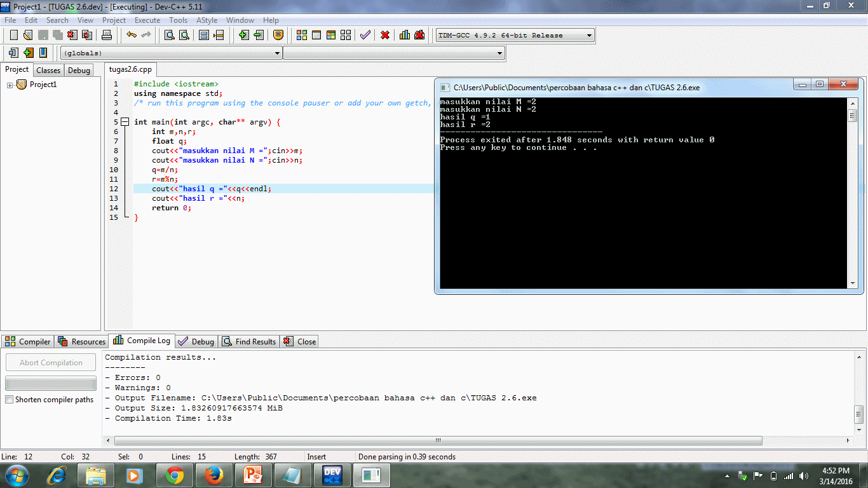Open the Execute menu

(147, 20)
